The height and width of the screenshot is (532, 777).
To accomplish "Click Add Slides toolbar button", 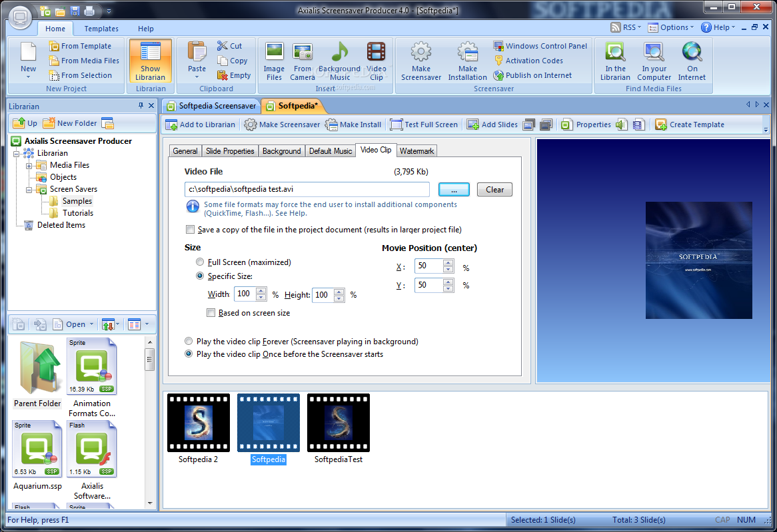I will (x=492, y=125).
